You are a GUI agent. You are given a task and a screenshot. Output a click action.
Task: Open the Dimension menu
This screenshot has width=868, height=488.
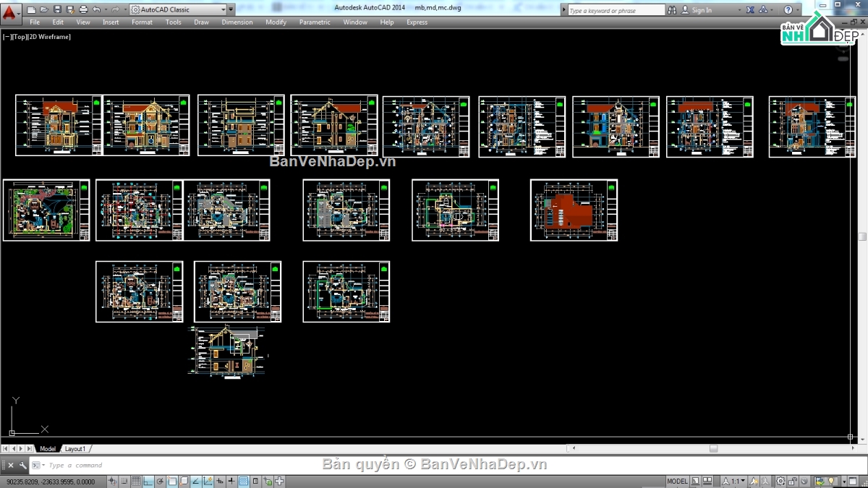tap(237, 22)
